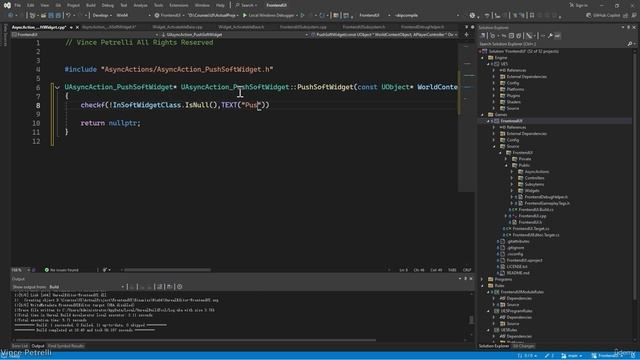
Task: Click the Search Solution Explorer input field
Action: [x=552, y=44]
